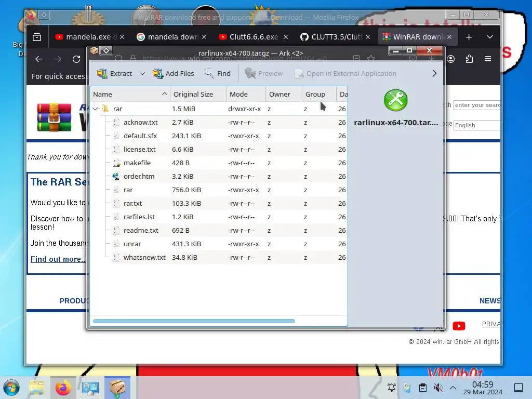This screenshot has height=399, width=532.
Task: Open Firefox extensions icon
Action: pos(469,59)
